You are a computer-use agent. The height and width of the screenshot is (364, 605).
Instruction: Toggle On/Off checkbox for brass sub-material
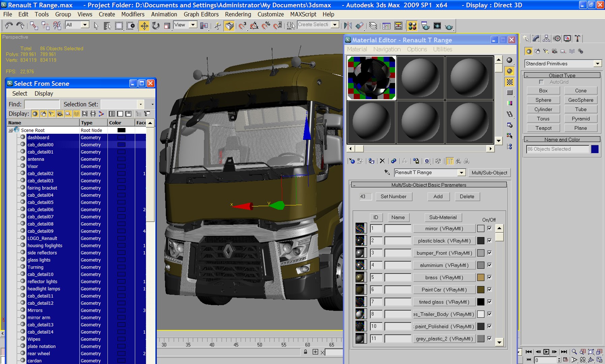point(489,277)
